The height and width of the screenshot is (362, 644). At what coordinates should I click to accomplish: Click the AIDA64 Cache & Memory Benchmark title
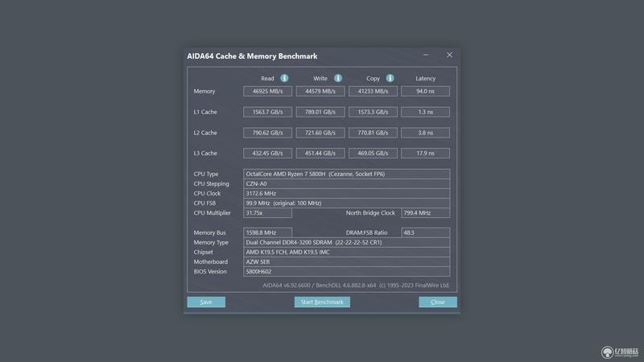252,56
